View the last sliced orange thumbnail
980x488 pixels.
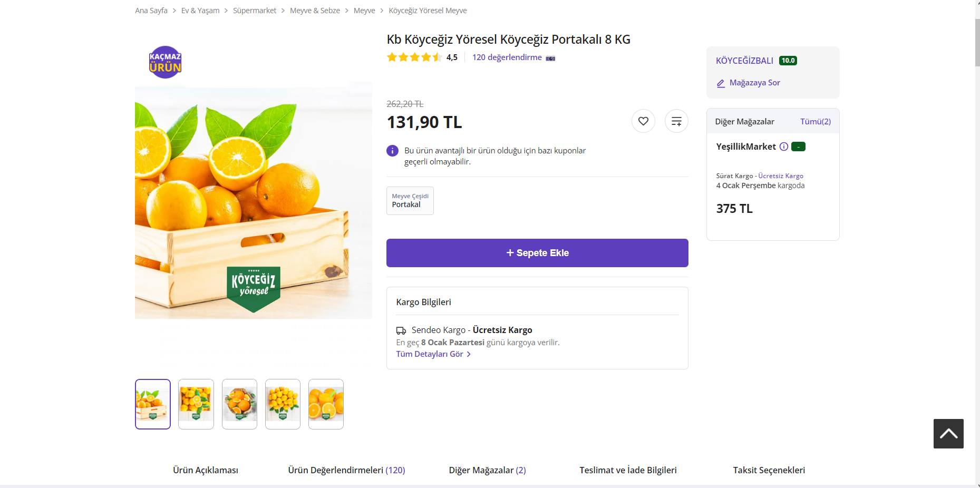point(326,404)
